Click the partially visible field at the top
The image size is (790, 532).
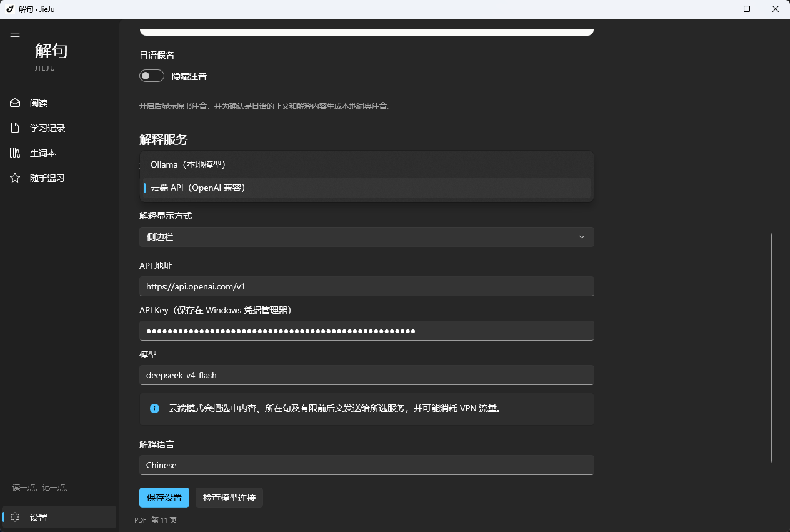tap(367, 31)
